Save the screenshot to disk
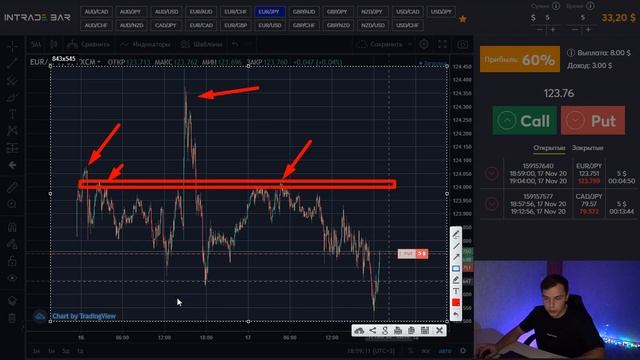 pyautogui.click(x=425, y=330)
